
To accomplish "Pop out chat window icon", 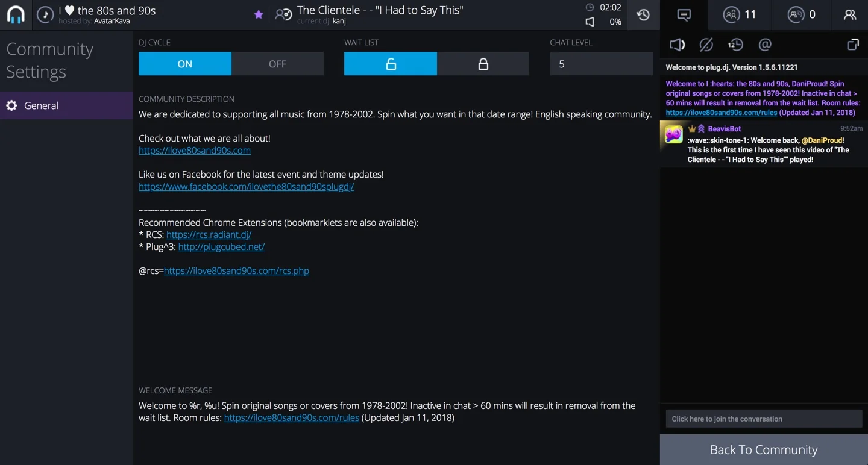I will tap(853, 45).
